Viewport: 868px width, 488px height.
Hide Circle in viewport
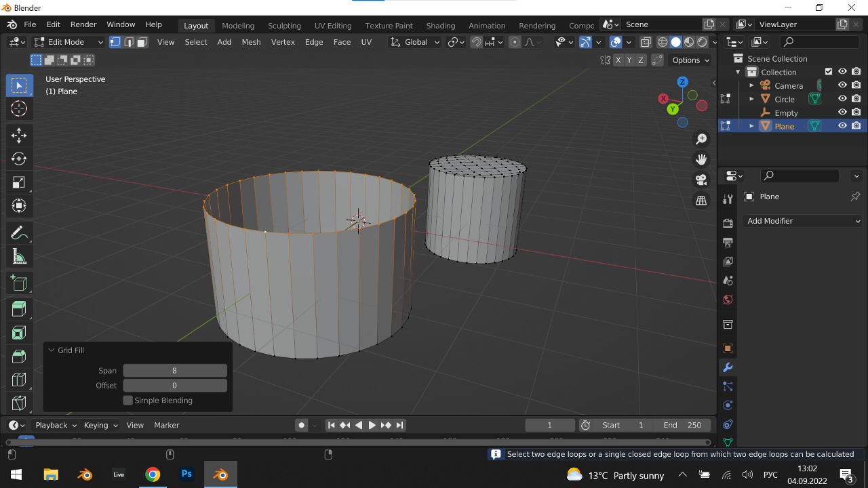pos(842,99)
